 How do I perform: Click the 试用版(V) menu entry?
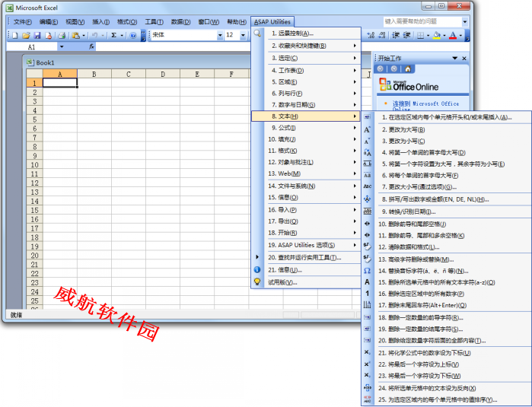(306, 282)
